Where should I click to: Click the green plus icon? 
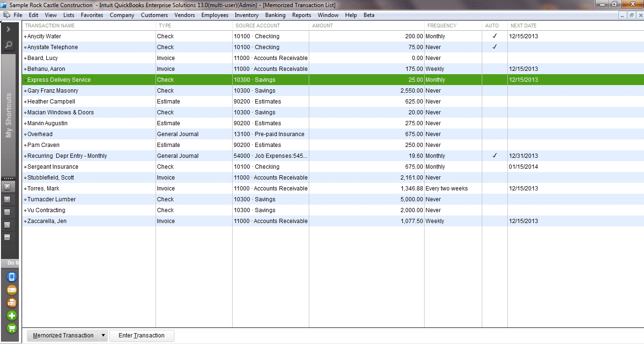(12, 316)
